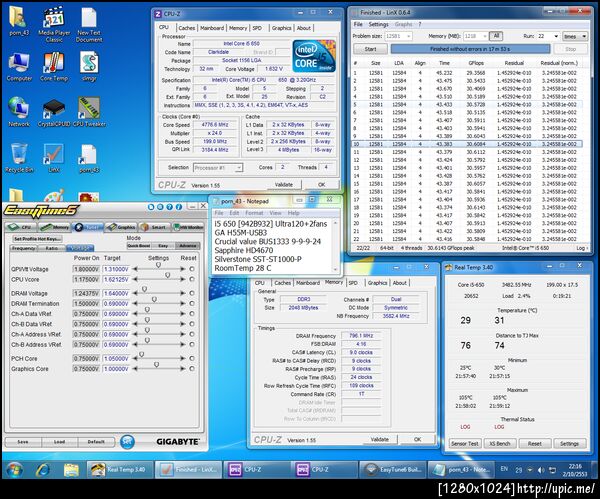This screenshot has width=600, height=499.
Task: Open the New Text Document desktop file
Action: [x=89, y=24]
